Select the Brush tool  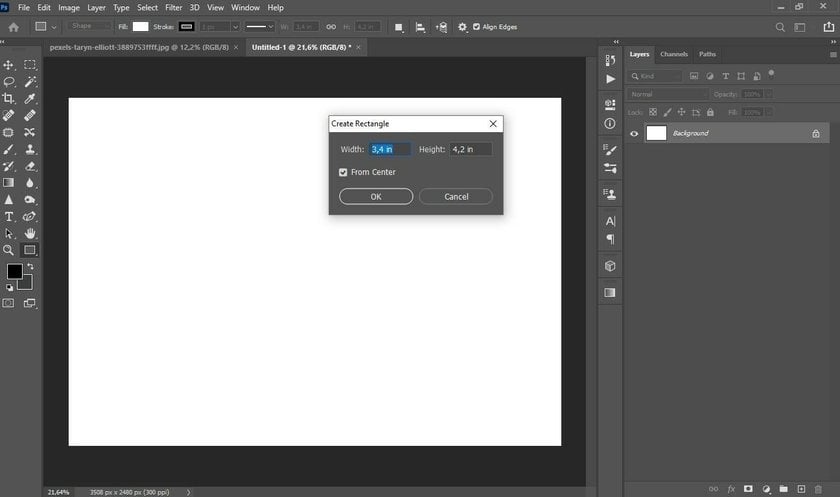click(9, 149)
